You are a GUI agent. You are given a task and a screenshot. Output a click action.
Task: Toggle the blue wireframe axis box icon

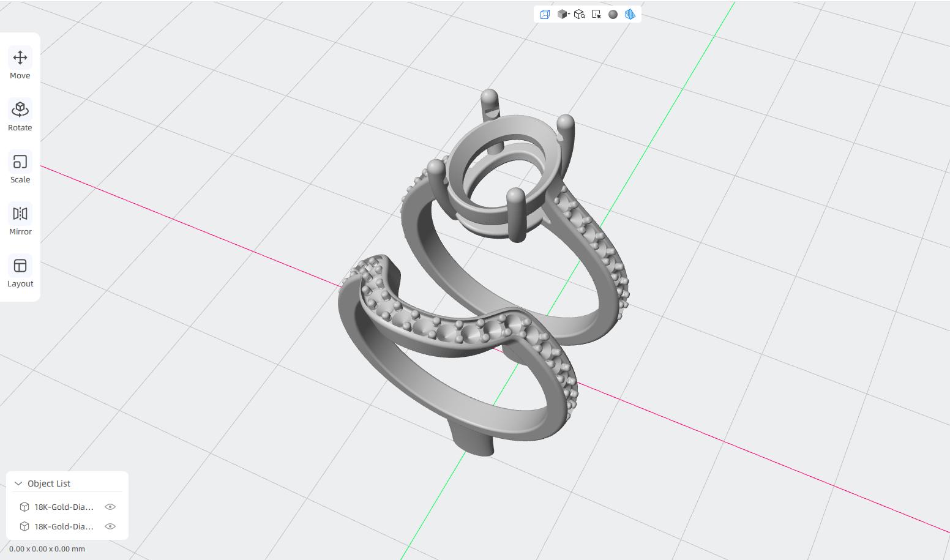click(545, 14)
